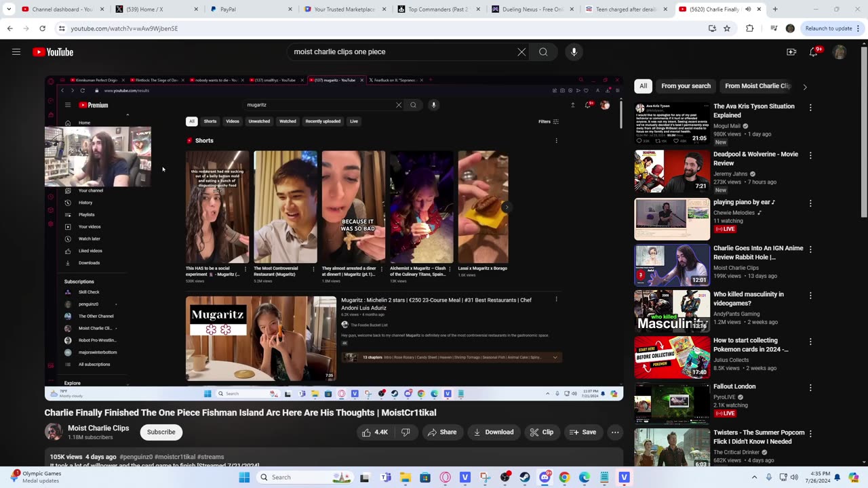The width and height of the screenshot is (868, 488).
Task: Click the video player to pause
Action: point(334,237)
